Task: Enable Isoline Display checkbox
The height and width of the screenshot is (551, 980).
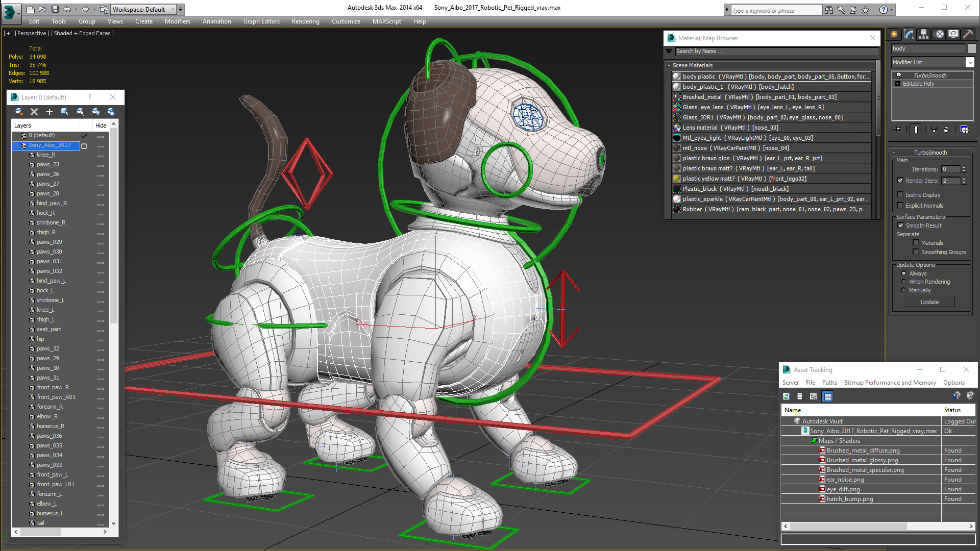Action: 900,195
